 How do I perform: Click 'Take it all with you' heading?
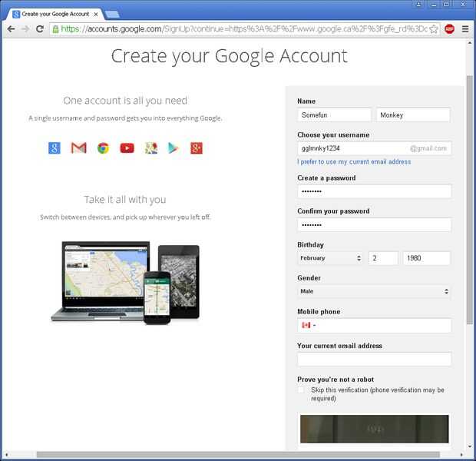(x=125, y=200)
